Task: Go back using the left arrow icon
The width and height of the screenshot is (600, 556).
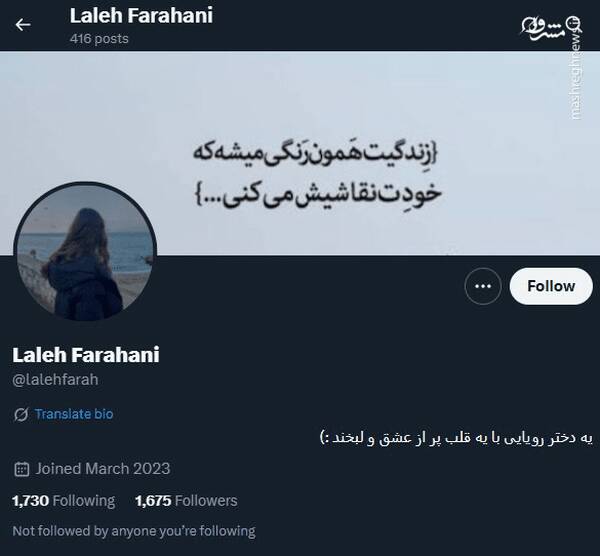Action: pos(23,25)
